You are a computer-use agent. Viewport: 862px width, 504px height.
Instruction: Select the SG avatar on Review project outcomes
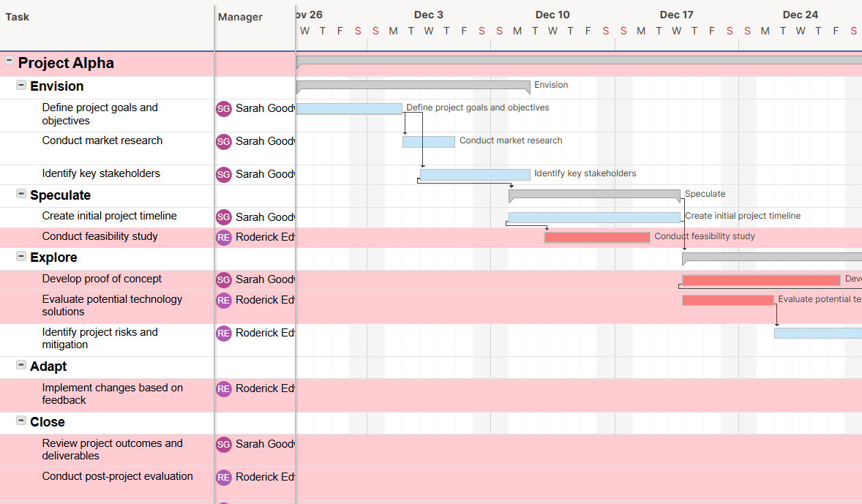tap(223, 444)
